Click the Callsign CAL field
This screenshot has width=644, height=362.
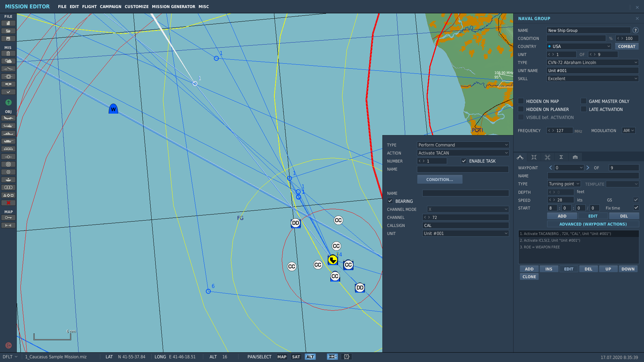point(466,225)
